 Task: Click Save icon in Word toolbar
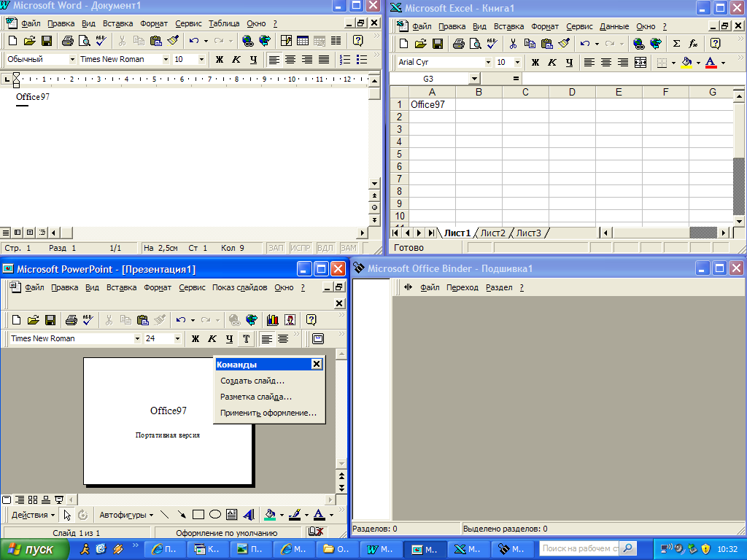[46, 41]
